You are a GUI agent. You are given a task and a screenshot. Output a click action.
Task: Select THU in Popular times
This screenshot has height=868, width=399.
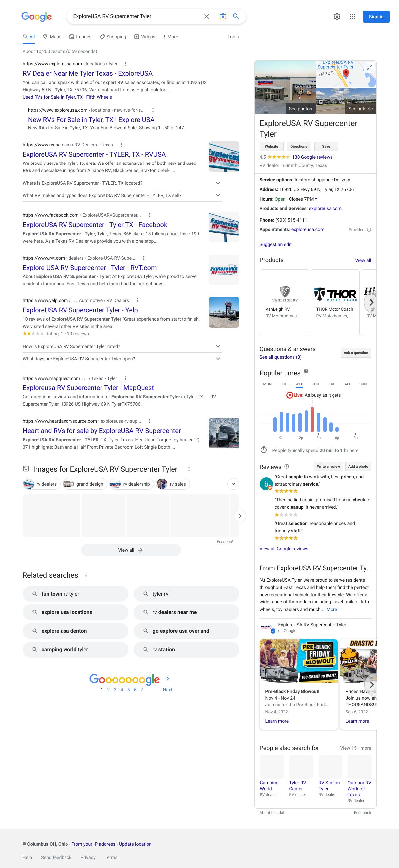coord(315,384)
